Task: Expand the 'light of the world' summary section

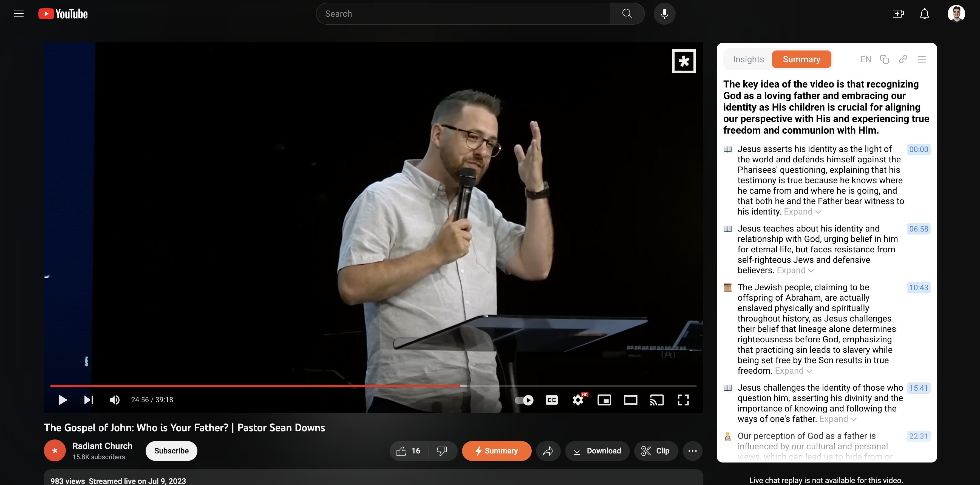Action: click(x=802, y=212)
